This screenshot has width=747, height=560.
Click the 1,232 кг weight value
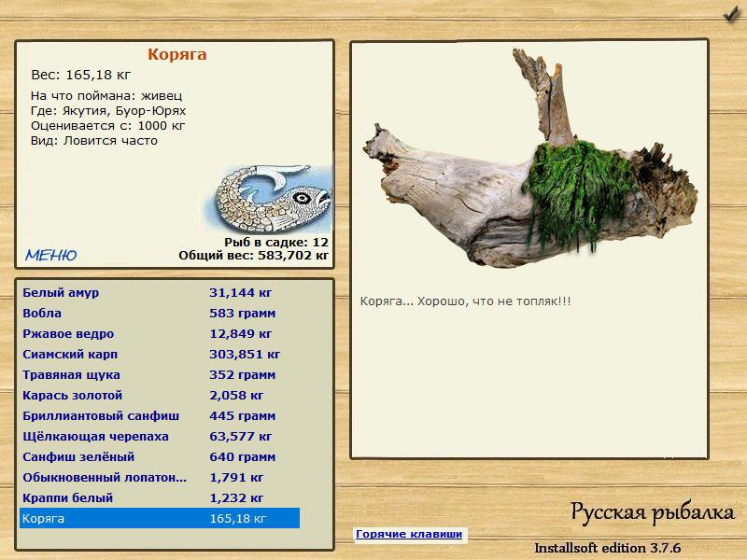(x=236, y=497)
